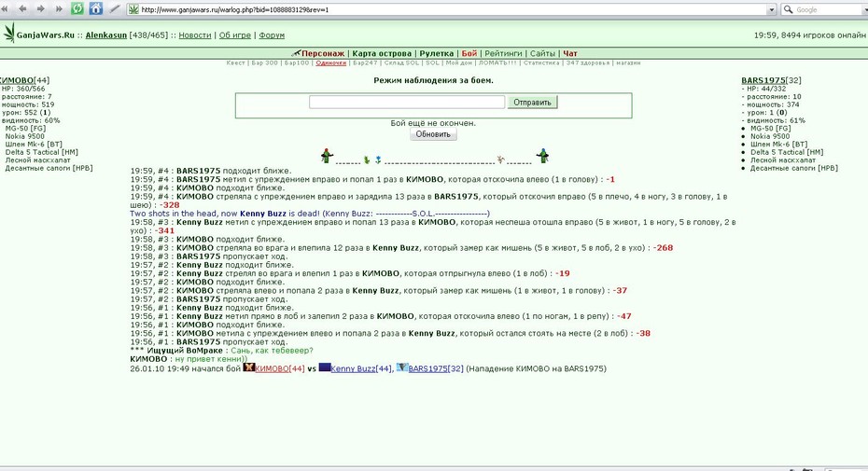Viewport: 868px width, 471px height.
Task: Open the Сайты menu item
Action: coord(542,54)
